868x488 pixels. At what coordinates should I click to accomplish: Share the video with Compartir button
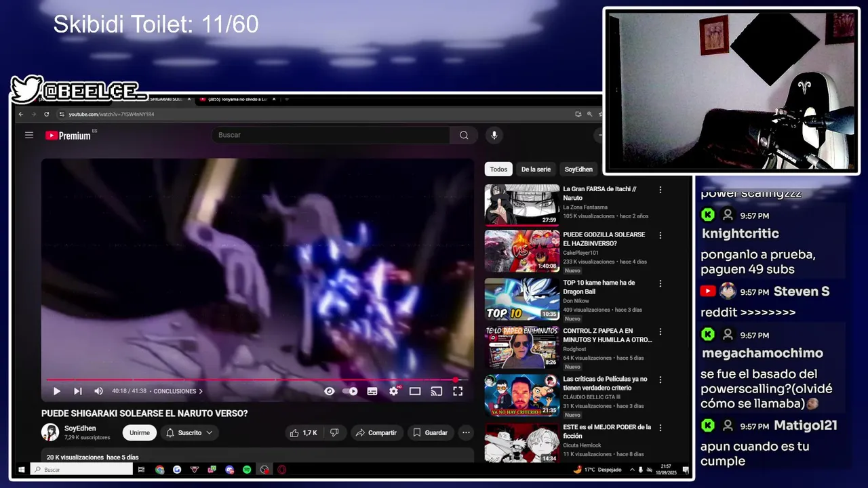(x=376, y=432)
